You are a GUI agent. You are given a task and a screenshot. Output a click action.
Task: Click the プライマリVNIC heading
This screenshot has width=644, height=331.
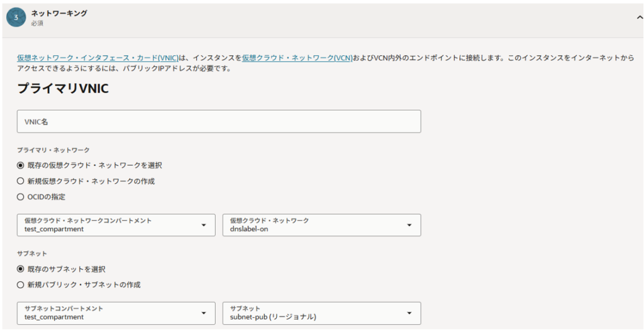point(63,89)
